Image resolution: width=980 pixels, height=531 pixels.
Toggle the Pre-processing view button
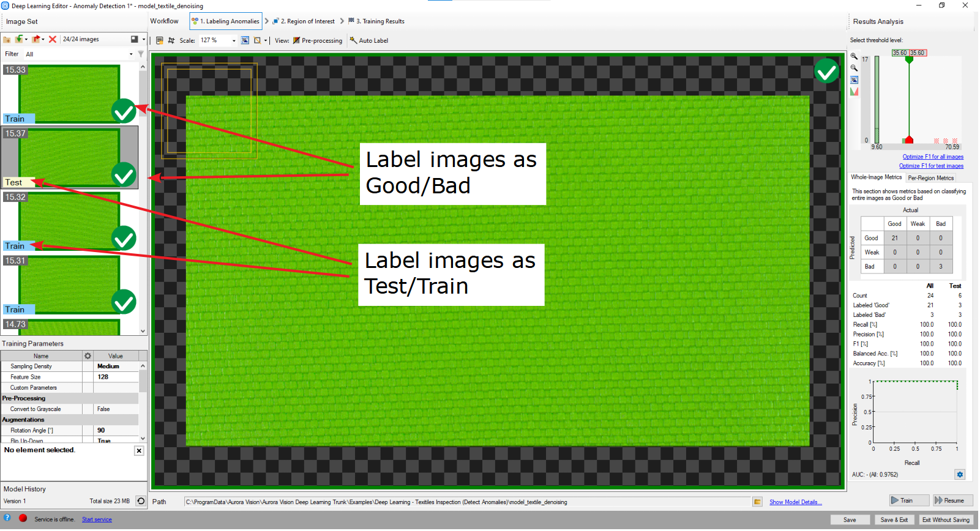click(318, 40)
